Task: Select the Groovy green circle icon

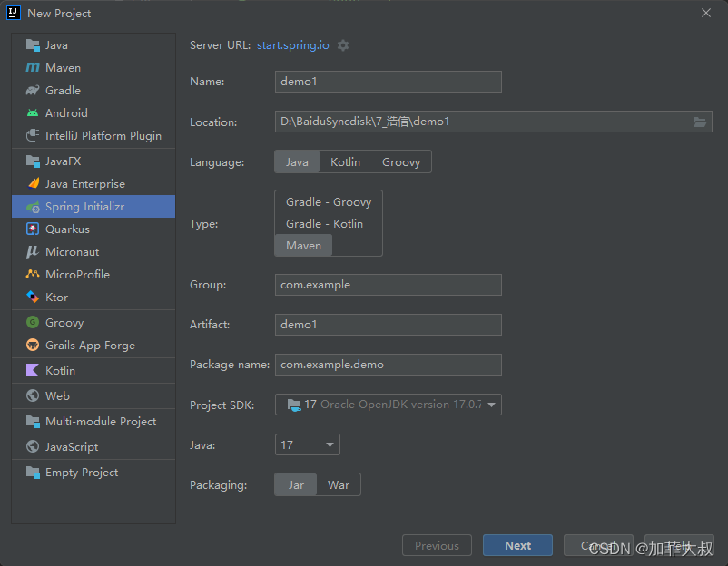Action: click(33, 322)
